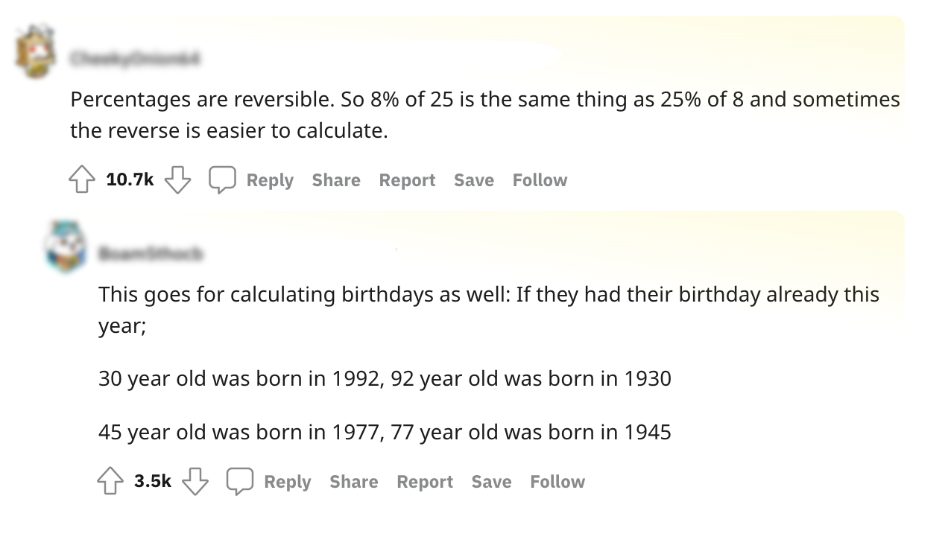Share the percentages comment
The image size is (951, 560).
[x=335, y=179]
